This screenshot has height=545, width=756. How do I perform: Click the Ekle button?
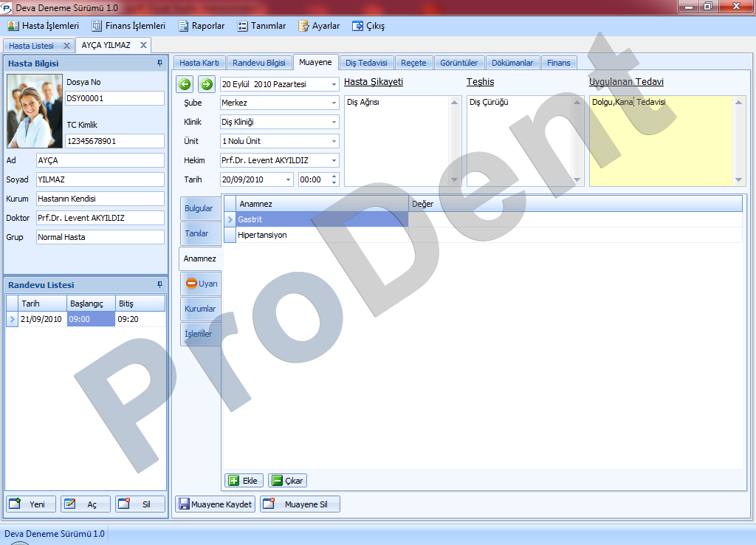[244, 480]
